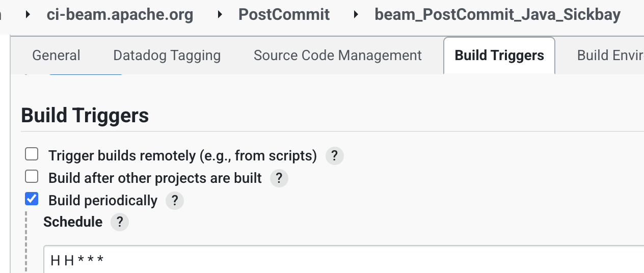Image resolution: width=644 pixels, height=273 pixels.
Task: Click the question mark next to Schedule
Action: (x=120, y=222)
